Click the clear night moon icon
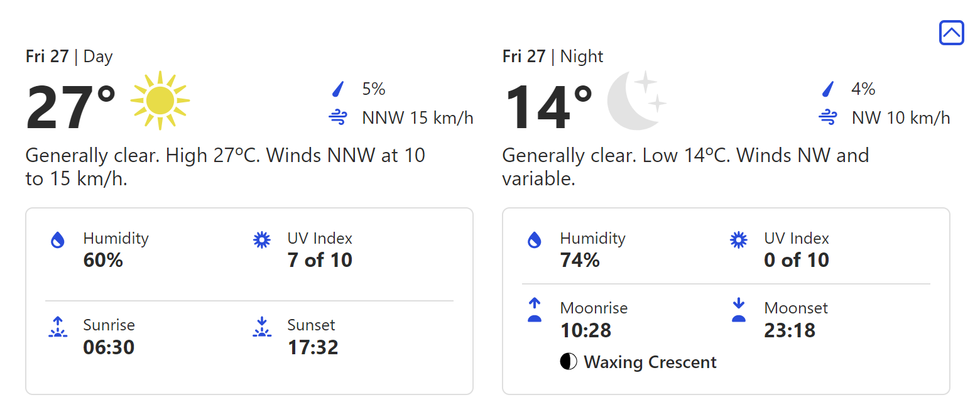 pyautogui.click(x=636, y=100)
